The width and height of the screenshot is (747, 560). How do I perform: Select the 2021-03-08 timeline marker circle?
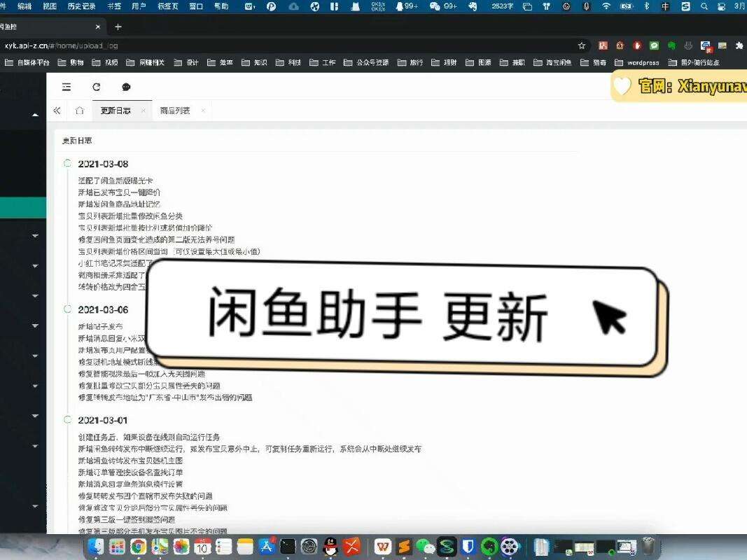pos(67,163)
